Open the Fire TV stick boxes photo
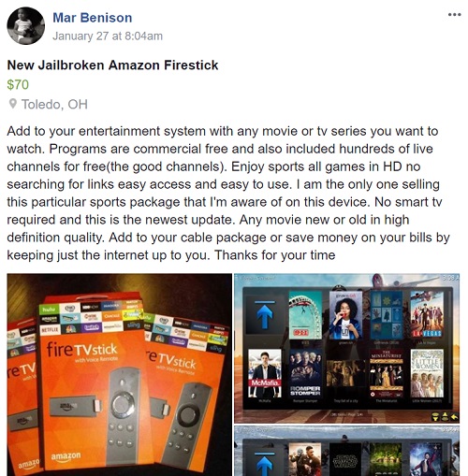 [x=120, y=375]
